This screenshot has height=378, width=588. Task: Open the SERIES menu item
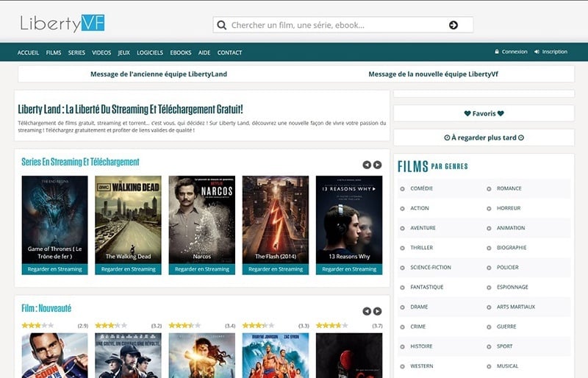76,52
